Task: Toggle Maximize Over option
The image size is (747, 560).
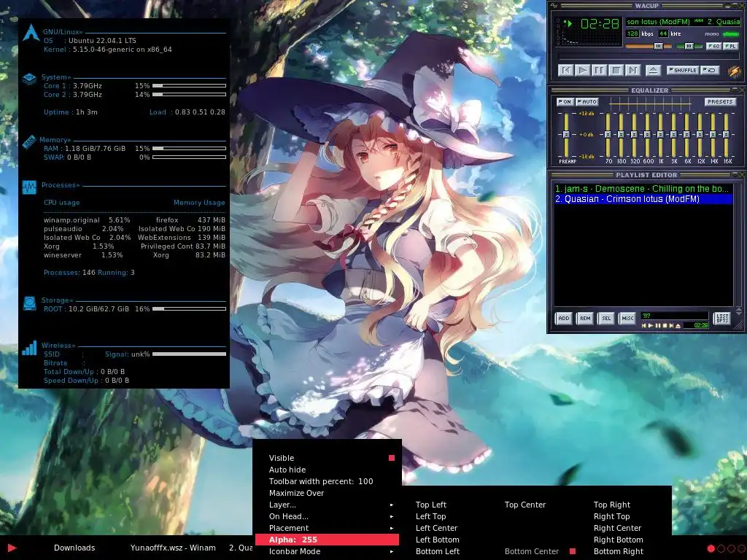Action: coord(328,493)
